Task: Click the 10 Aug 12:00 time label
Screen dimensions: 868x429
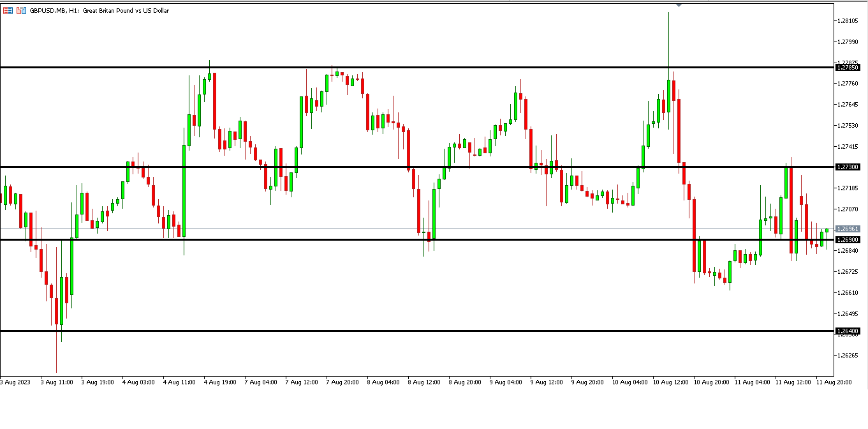Action: click(669, 382)
